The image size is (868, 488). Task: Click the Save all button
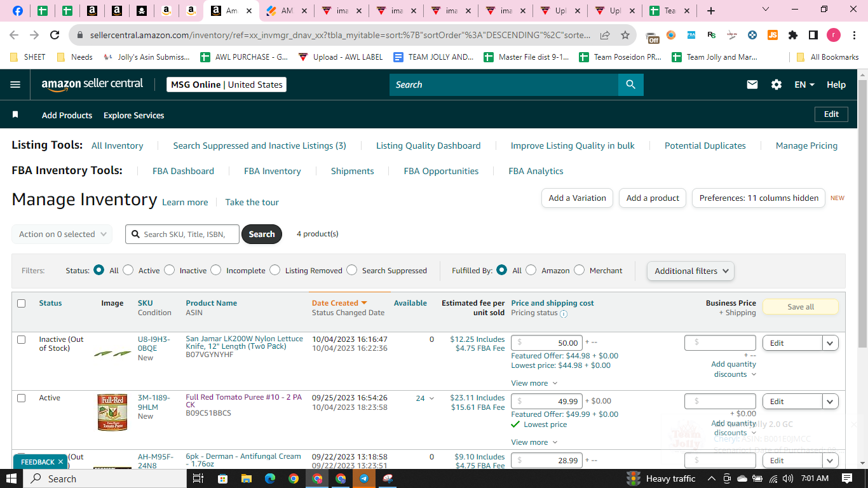click(800, 307)
